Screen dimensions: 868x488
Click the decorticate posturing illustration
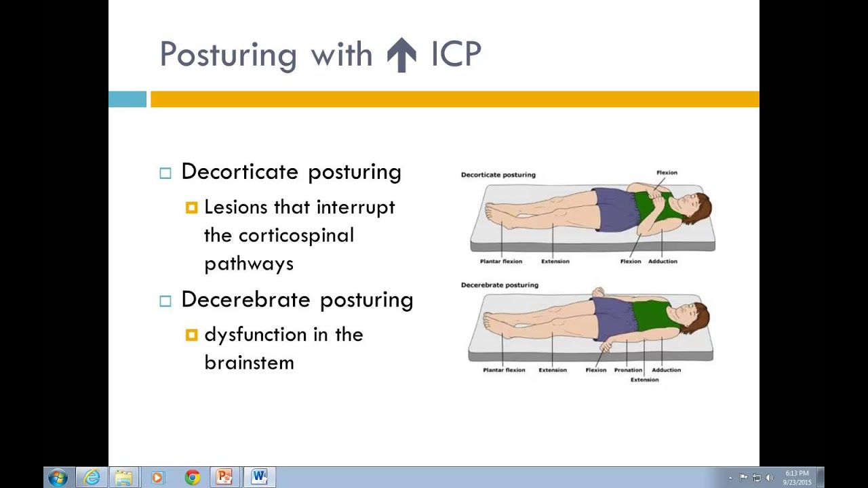591,217
